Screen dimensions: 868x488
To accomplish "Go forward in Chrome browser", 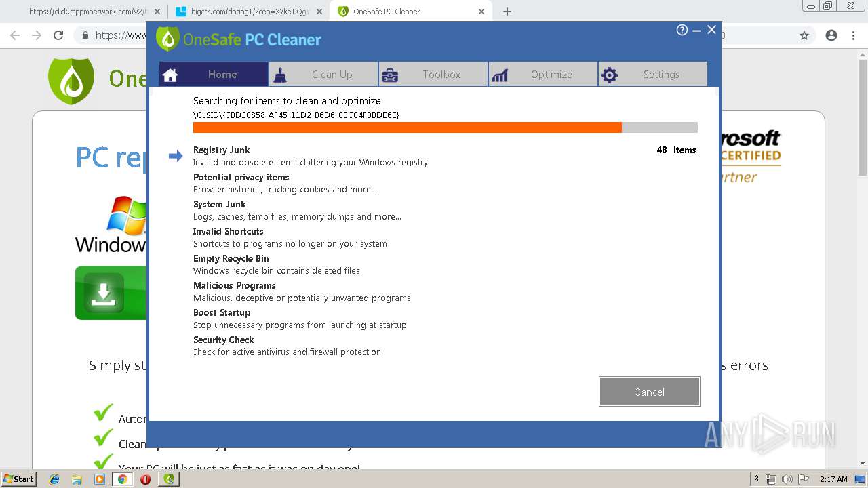I will click(x=37, y=35).
